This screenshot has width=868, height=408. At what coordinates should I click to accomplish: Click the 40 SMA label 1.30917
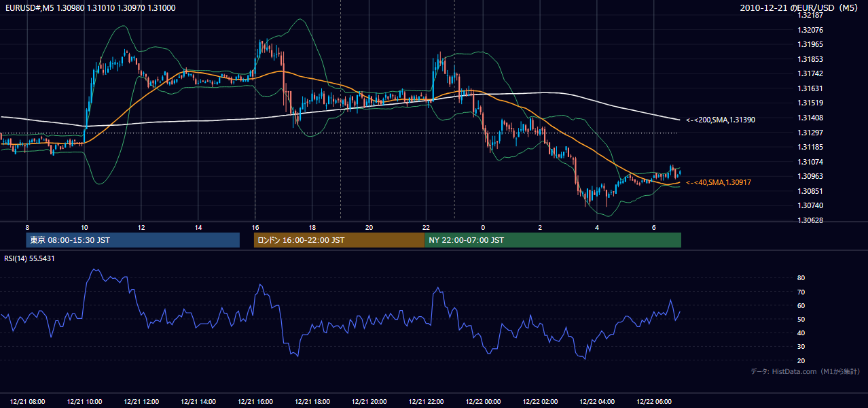719,182
